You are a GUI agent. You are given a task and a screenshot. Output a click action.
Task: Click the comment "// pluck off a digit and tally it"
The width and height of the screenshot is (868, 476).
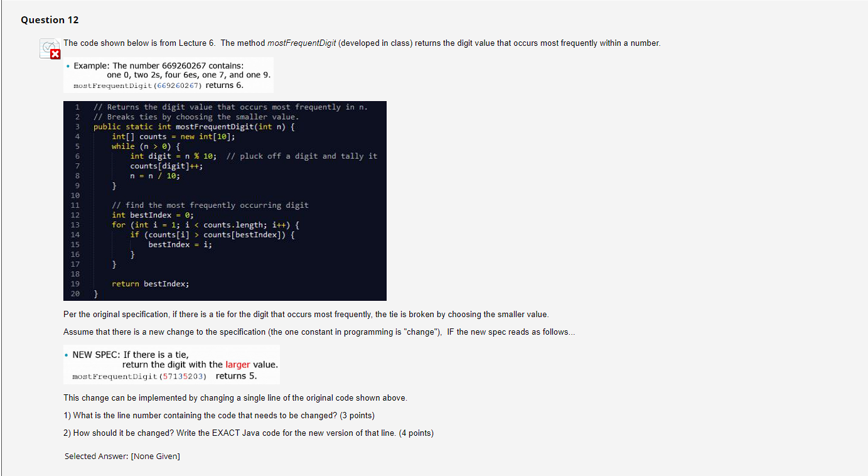tap(302, 156)
